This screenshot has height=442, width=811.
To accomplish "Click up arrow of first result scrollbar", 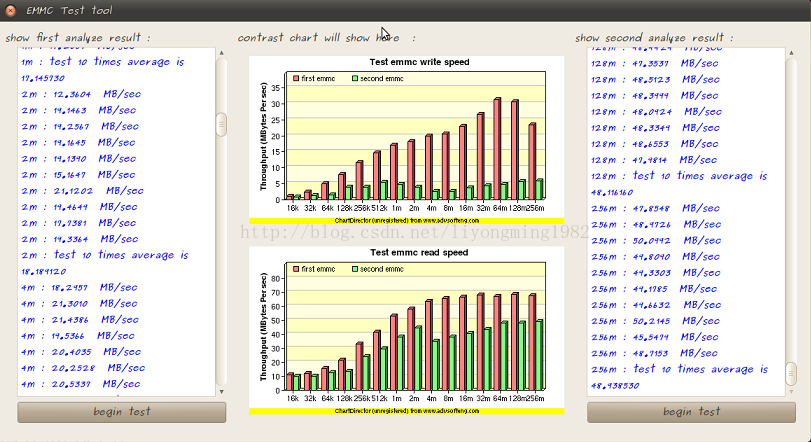I will (221, 51).
